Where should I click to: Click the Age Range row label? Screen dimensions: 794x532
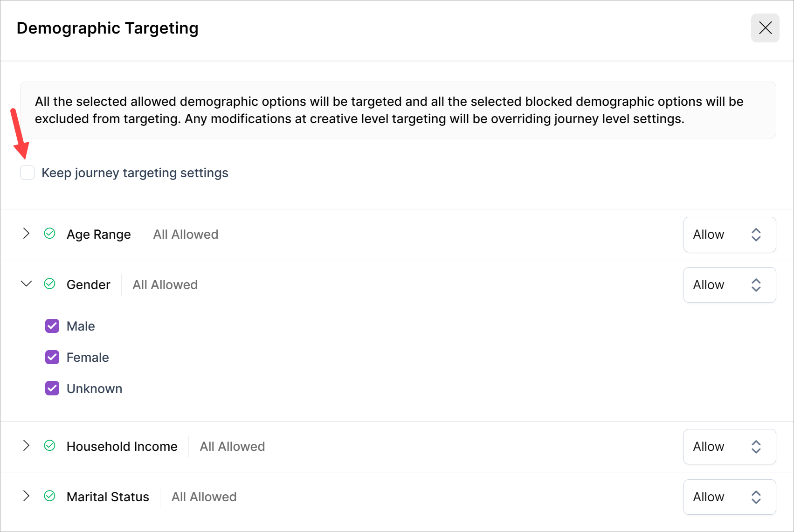(x=98, y=235)
